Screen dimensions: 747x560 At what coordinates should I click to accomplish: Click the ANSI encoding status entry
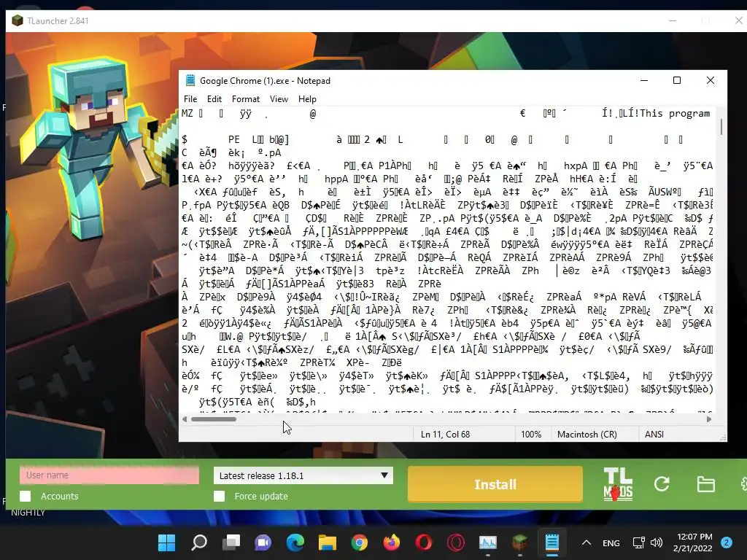click(654, 435)
